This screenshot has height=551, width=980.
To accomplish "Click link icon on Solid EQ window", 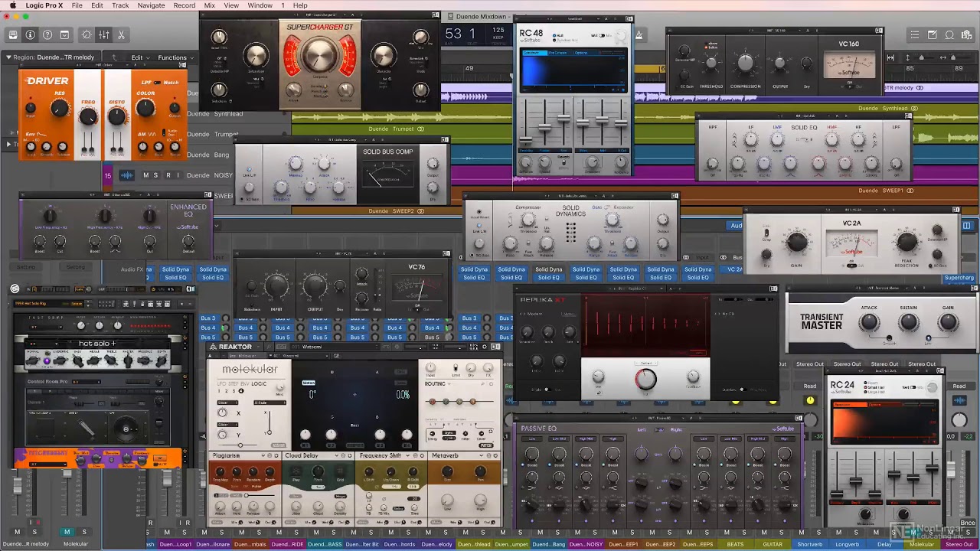I will pyautogui.click(x=909, y=116).
